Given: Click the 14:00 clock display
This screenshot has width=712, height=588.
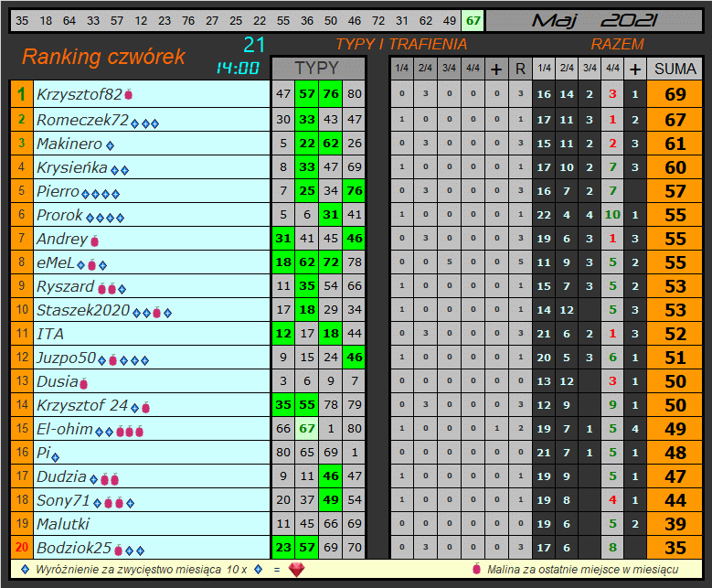Looking at the screenshot, I should pyautogui.click(x=238, y=69).
